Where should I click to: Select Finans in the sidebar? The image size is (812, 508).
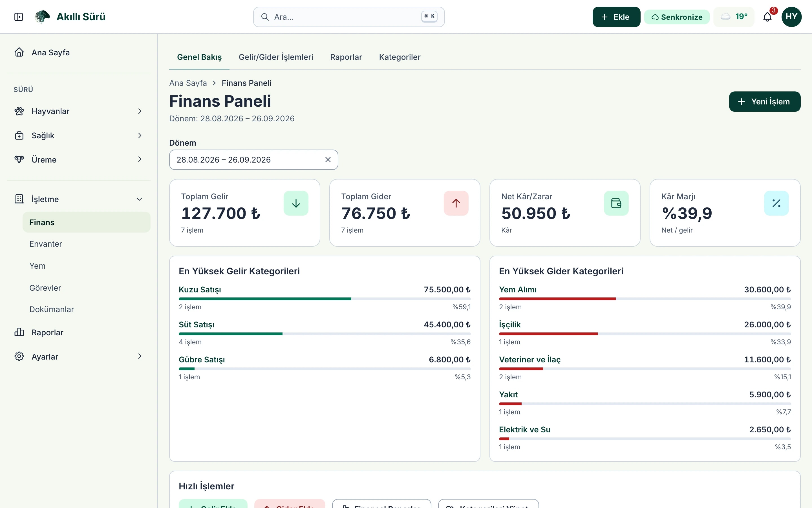tap(86, 222)
